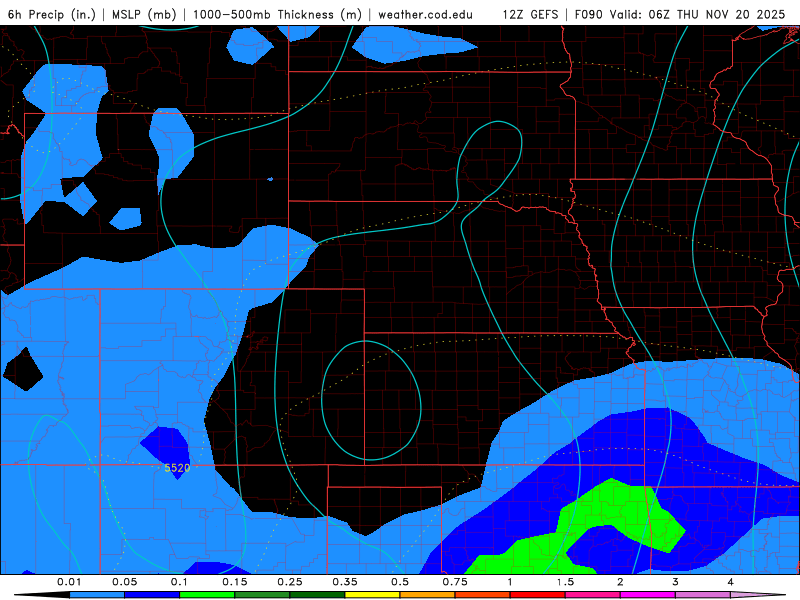Viewport: 800px width, 600px height.
Task: Click the 4 legend value label
Action: click(x=731, y=582)
